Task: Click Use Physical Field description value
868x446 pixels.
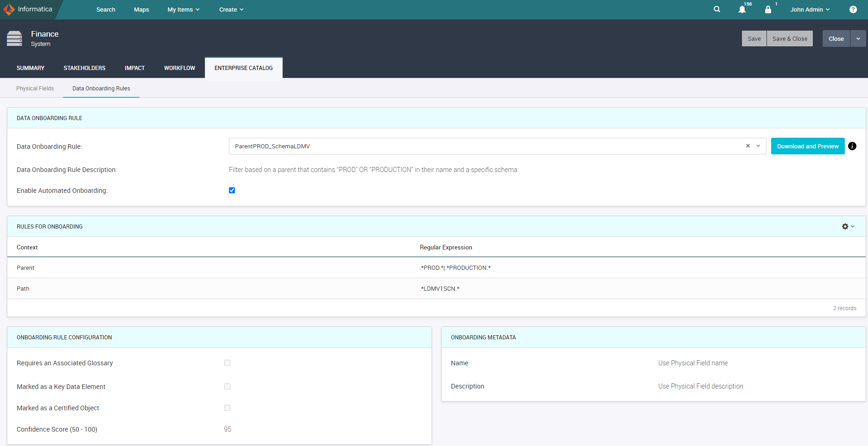Action: (x=701, y=386)
